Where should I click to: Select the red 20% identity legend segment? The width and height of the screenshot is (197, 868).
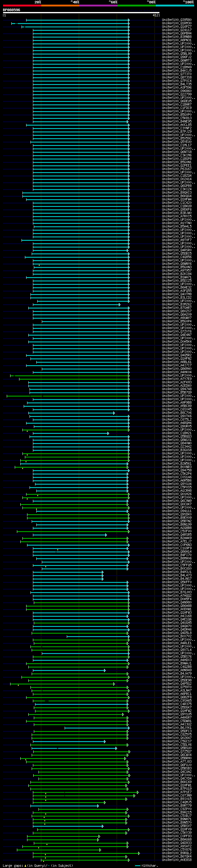click(x=22, y=6)
